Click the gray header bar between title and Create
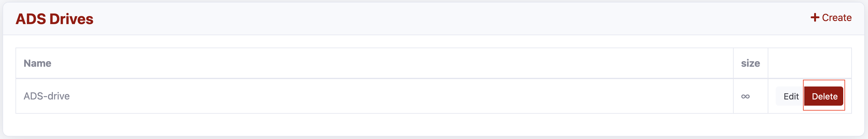This screenshot has height=139, width=868. (x=438, y=19)
